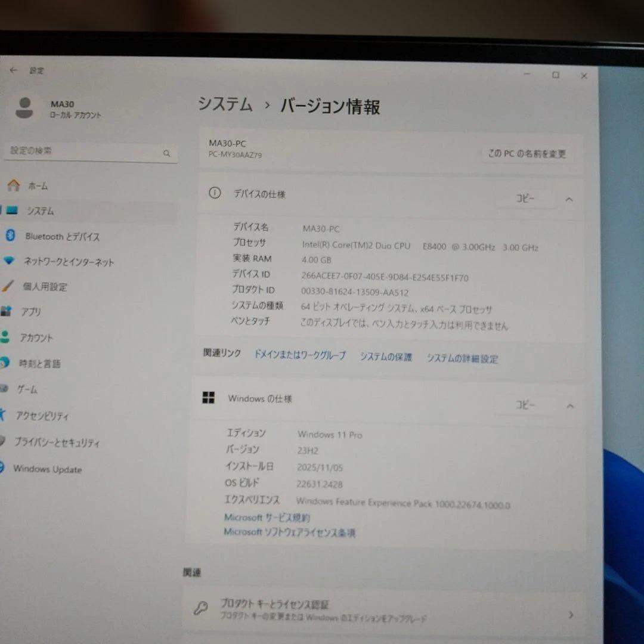This screenshot has width=644, height=644.
Task: Click the Home house icon in the sidebar
Action: click(13, 185)
